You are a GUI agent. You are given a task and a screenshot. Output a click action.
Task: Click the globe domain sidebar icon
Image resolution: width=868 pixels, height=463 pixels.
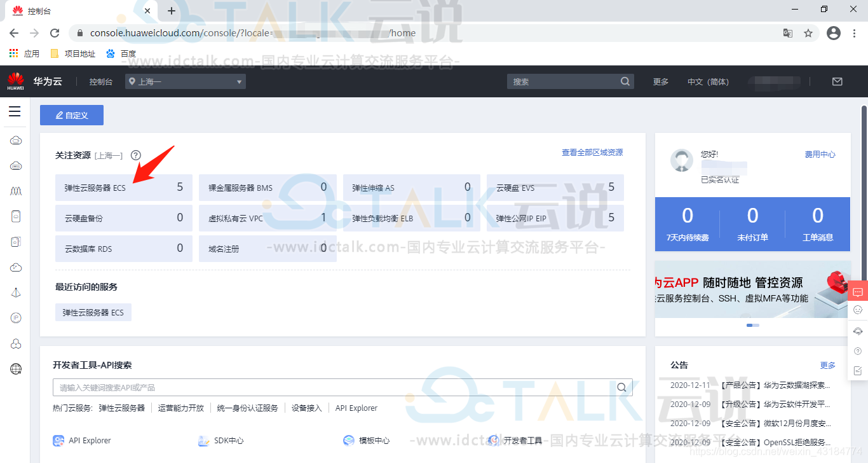16,369
